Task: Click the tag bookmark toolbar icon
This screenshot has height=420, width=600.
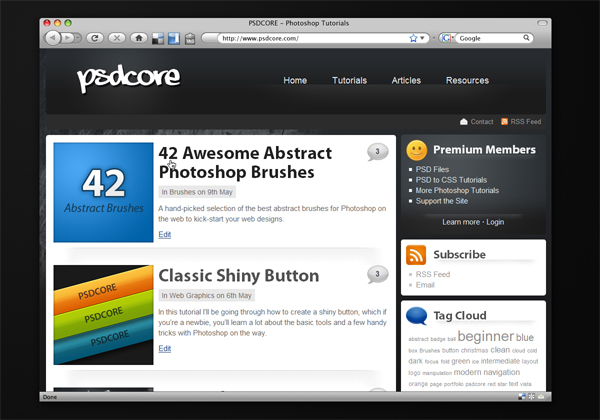Action: coord(190,38)
